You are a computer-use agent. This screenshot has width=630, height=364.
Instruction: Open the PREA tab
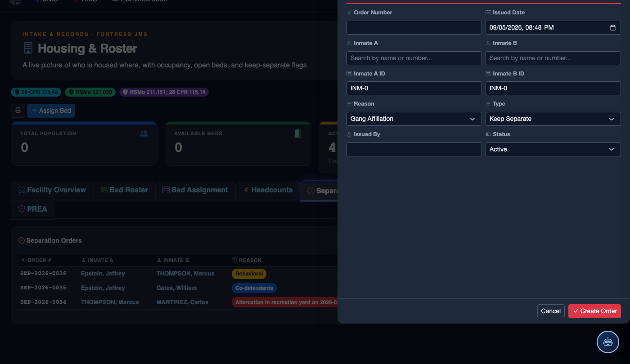(32, 209)
